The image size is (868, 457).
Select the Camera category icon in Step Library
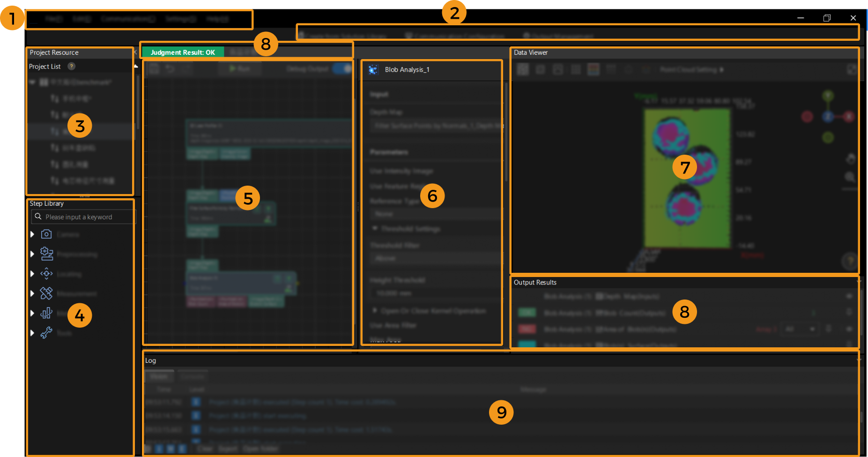46,234
